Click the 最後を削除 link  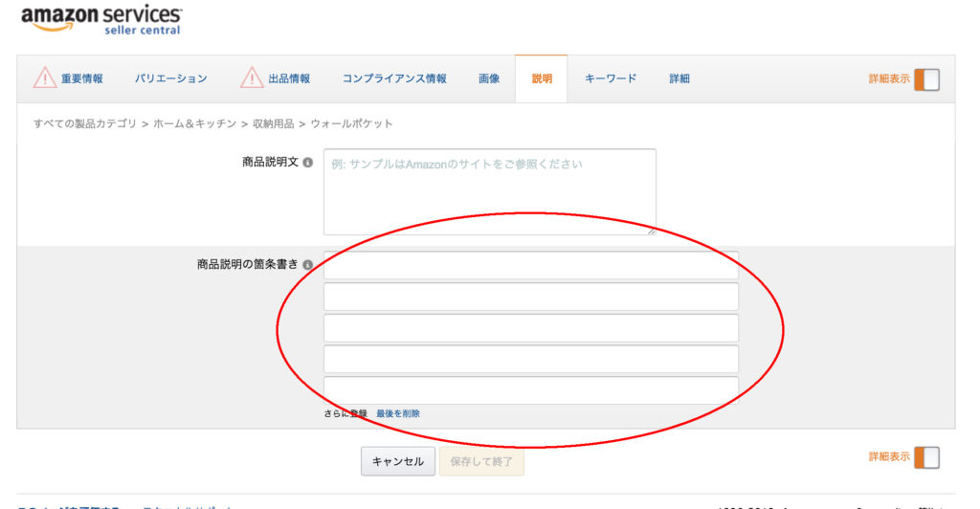398,414
